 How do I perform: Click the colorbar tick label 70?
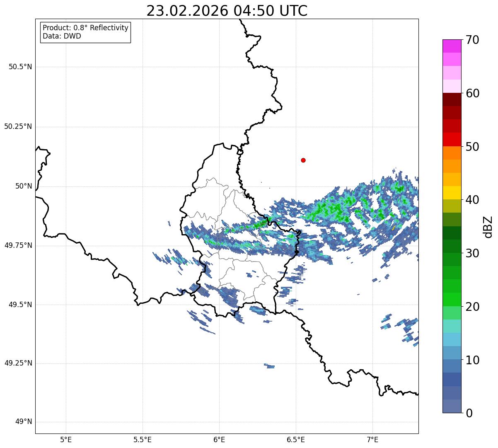(472, 40)
